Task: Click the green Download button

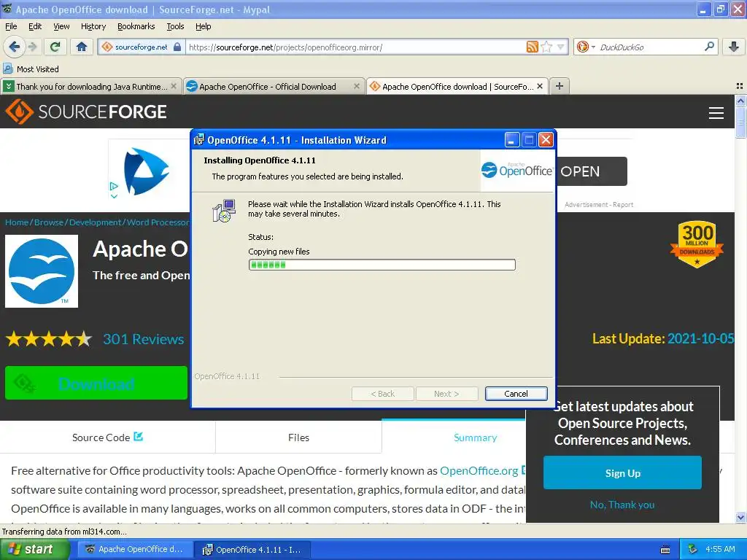Action: point(96,383)
